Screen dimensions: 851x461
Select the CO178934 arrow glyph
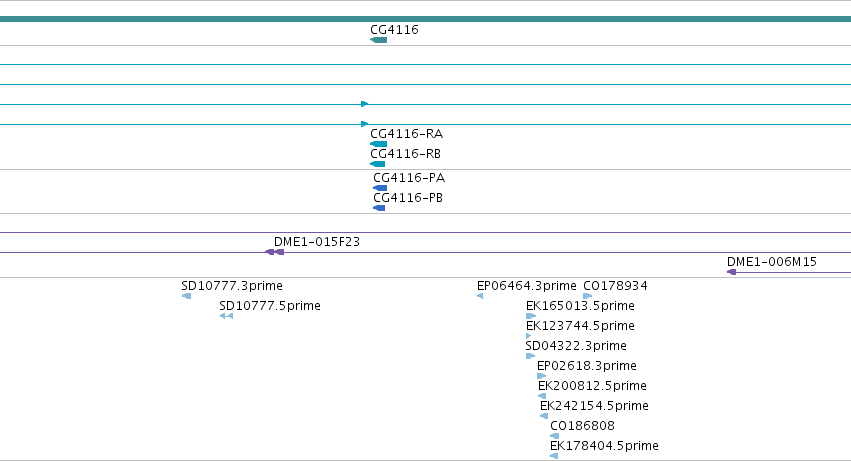(x=587, y=296)
